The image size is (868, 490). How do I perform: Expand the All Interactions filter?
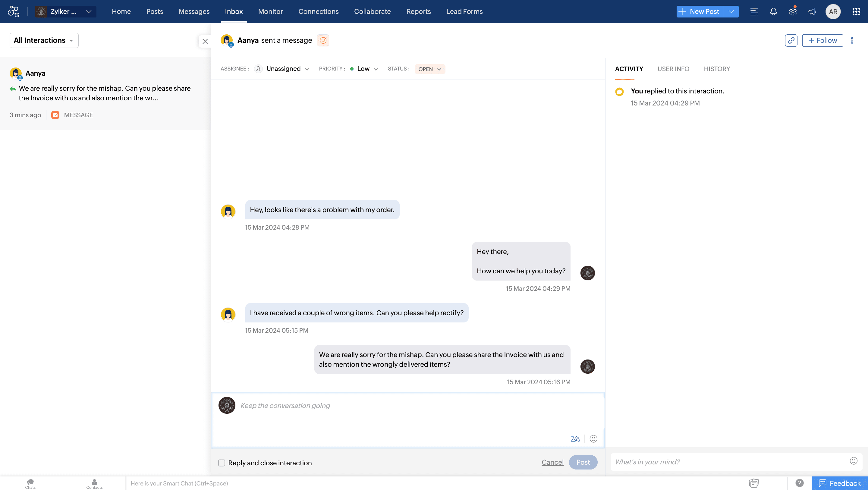44,40
